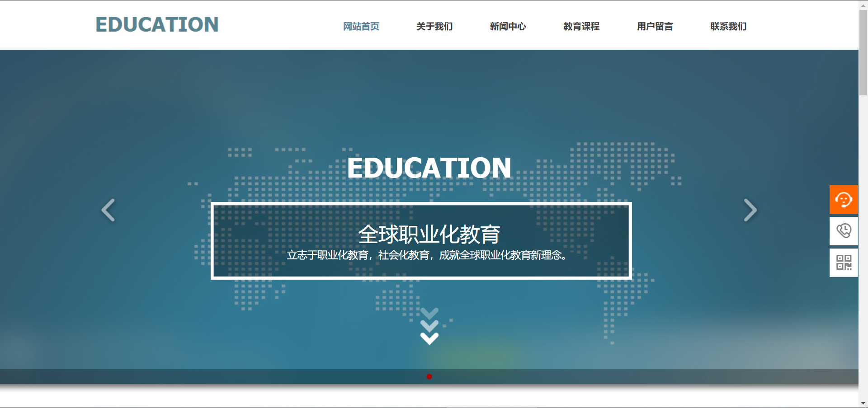The width and height of the screenshot is (868, 408).
Task: Open the 网站首页 home page
Action: (361, 27)
